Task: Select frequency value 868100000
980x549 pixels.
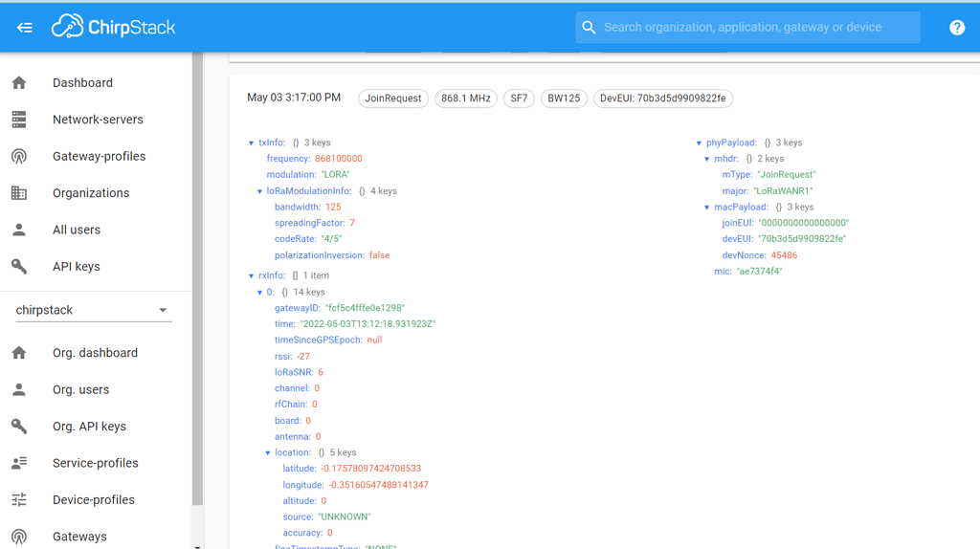Action: [x=339, y=159]
